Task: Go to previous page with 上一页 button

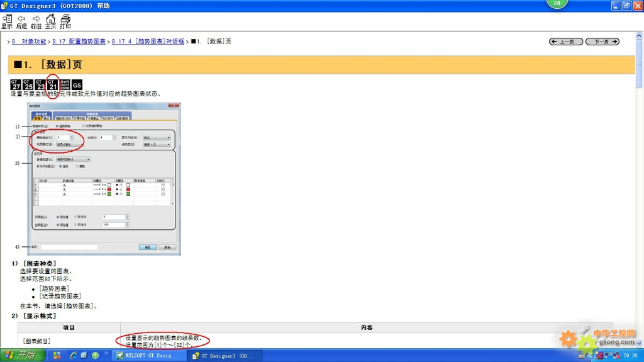Action: coord(566,42)
